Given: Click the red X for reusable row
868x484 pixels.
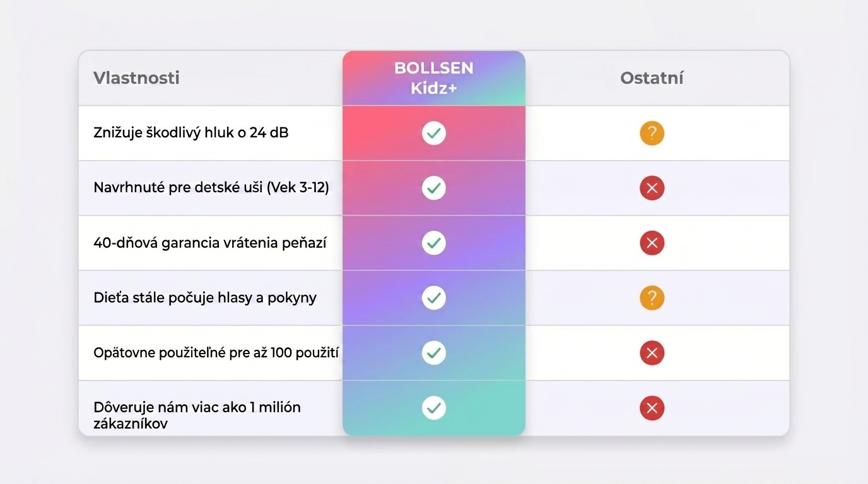Looking at the screenshot, I should click(652, 352).
